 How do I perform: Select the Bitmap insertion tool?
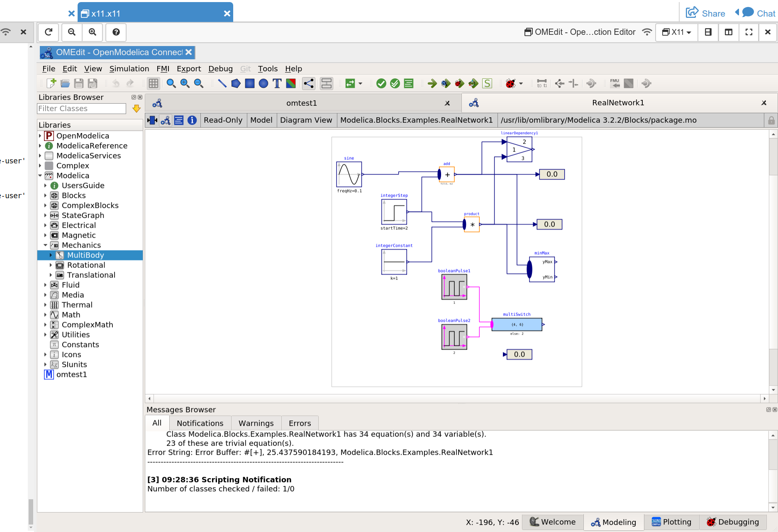point(290,83)
